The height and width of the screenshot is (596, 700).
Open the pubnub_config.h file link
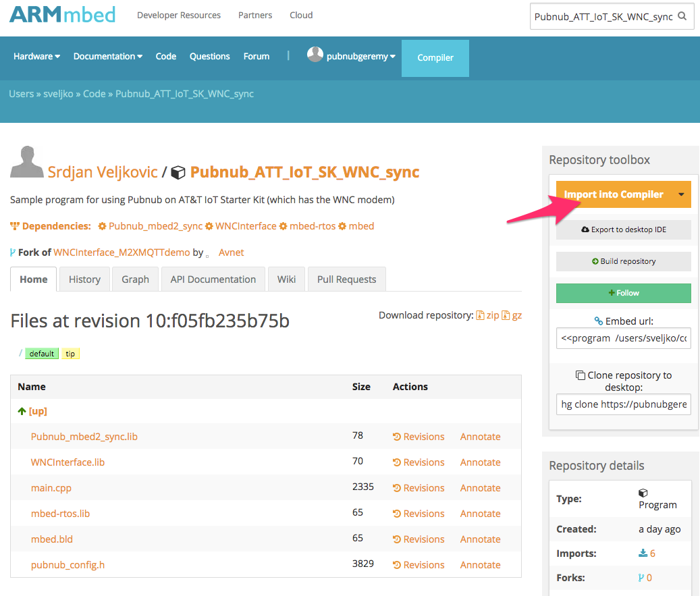point(68,565)
